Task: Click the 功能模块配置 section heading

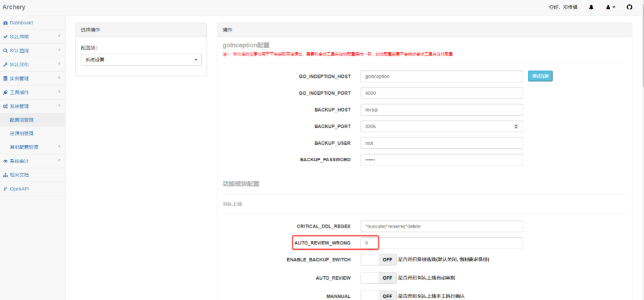Action: (x=241, y=184)
